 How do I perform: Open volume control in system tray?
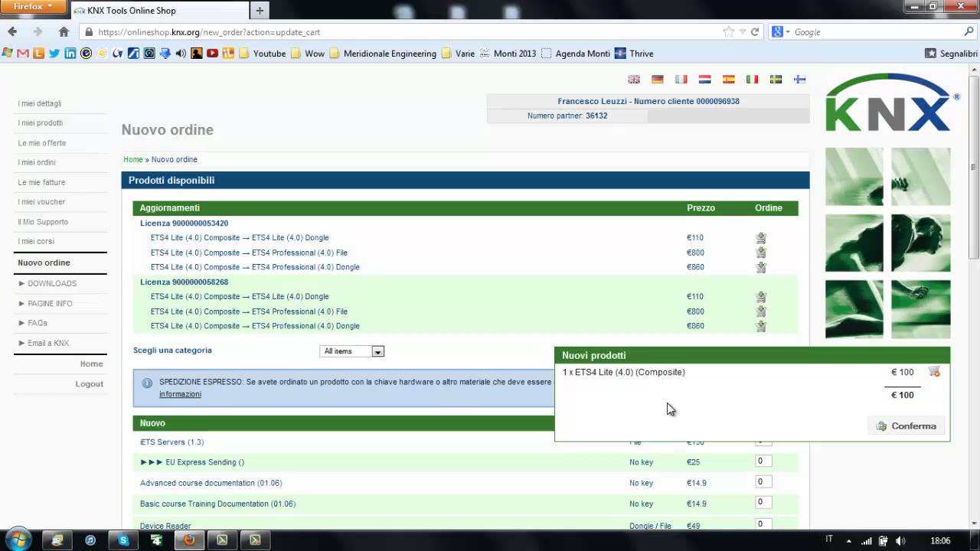(900, 540)
